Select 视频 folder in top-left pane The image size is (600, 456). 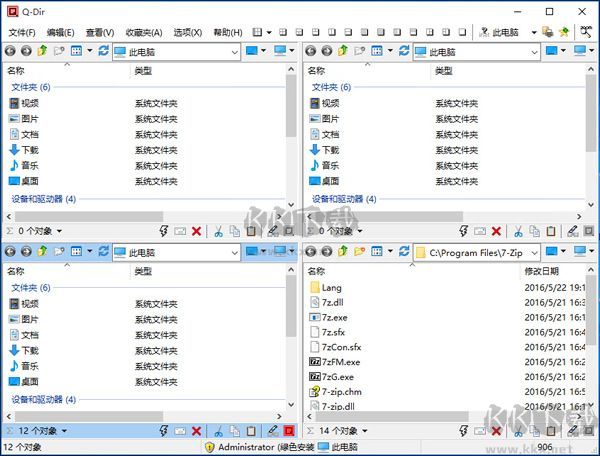point(24,103)
